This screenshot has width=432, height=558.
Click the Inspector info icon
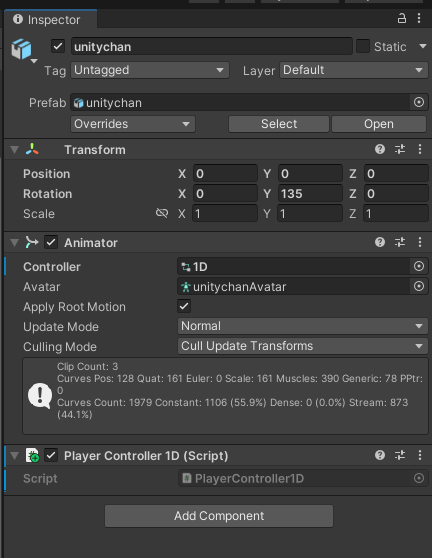(17, 19)
